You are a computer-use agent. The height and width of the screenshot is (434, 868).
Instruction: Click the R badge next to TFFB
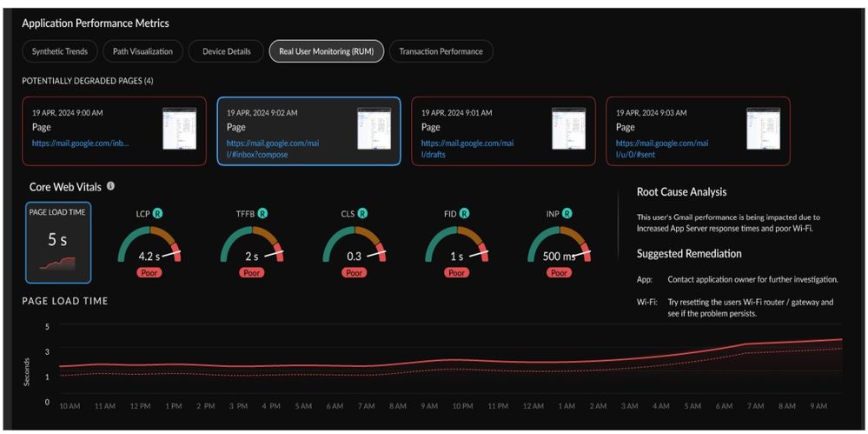[262, 213]
